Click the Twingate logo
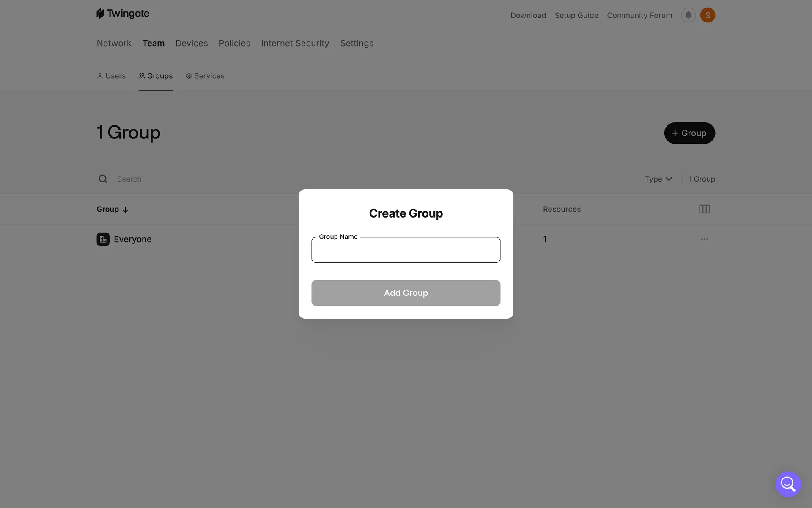Screen dimensions: 812x508 [123, 14]
